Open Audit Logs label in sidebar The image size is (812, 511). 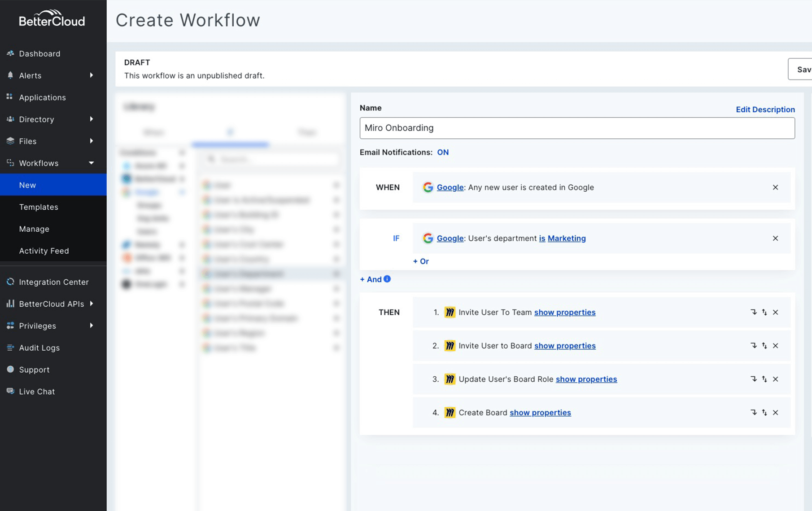point(39,348)
